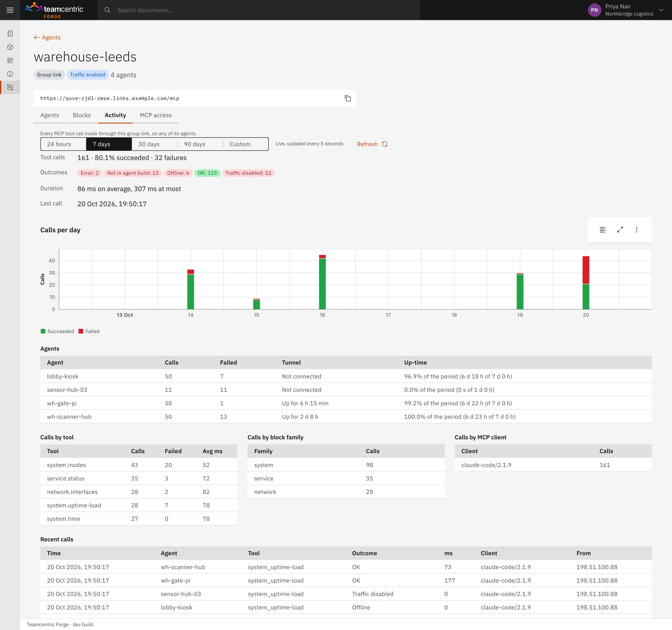Image resolution: width=672 pixels, height=630 pixels.
Task: Show chart as data table
Action: tap(603, 230)
